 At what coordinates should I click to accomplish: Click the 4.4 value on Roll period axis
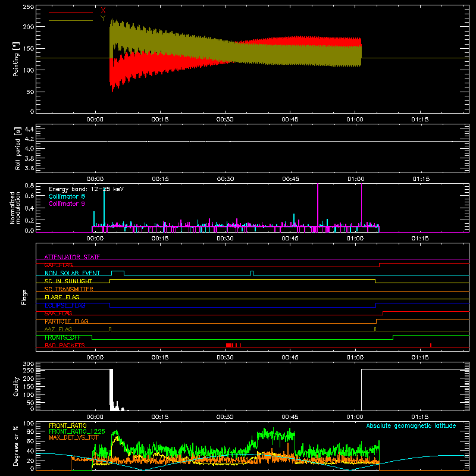pos(29,129)
